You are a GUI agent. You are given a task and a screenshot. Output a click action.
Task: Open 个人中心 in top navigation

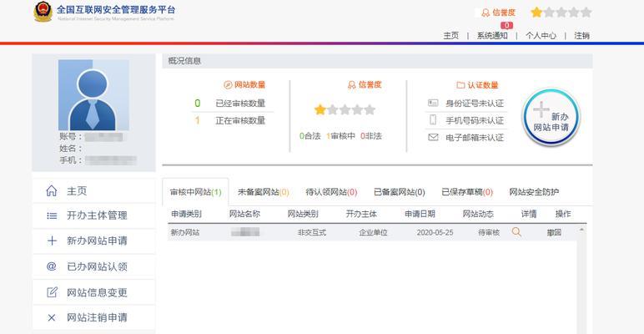(x=541, y=36)
